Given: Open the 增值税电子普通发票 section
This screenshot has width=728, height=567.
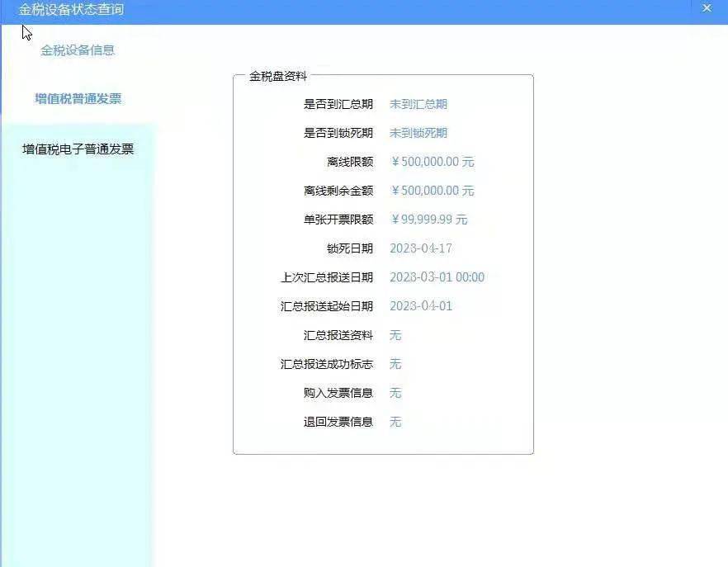Looking at the screenshot, I should coord(78,149).
